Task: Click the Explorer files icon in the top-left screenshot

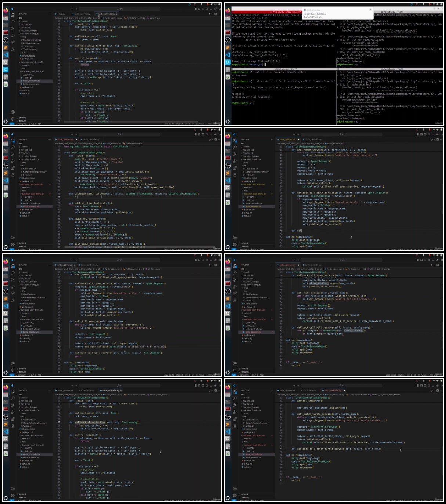Action: [x=13, y=14]
